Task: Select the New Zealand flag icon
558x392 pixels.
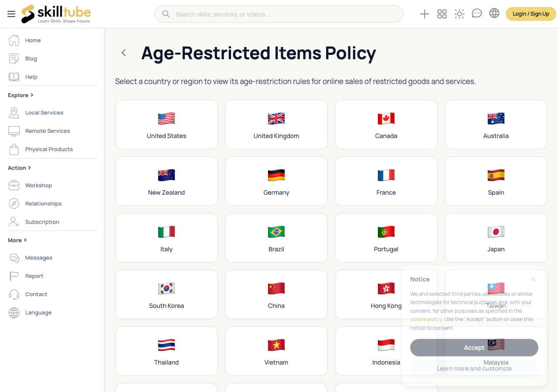Action: coord(167,175)
